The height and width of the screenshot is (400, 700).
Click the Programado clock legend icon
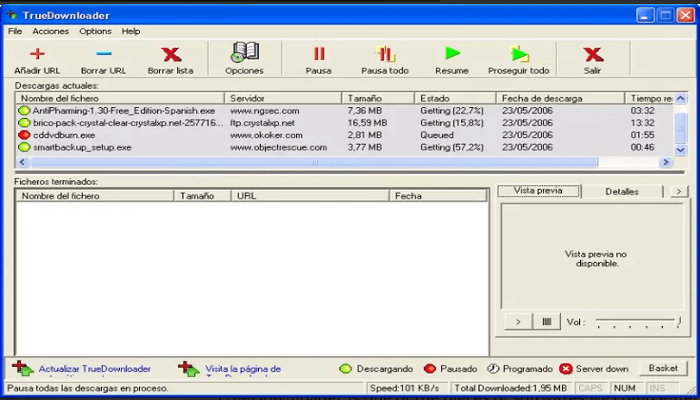click(492, 369)
